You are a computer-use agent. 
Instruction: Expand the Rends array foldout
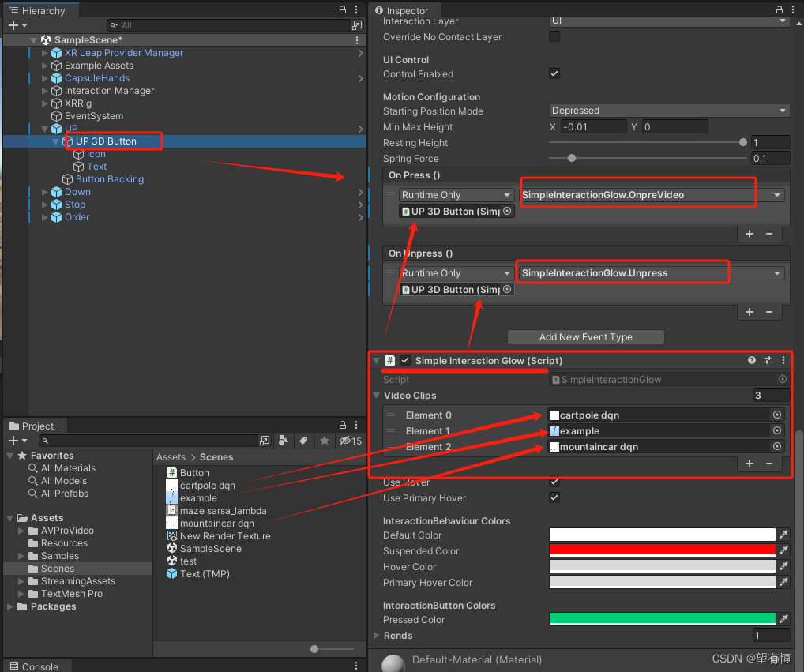coord(377,635)
